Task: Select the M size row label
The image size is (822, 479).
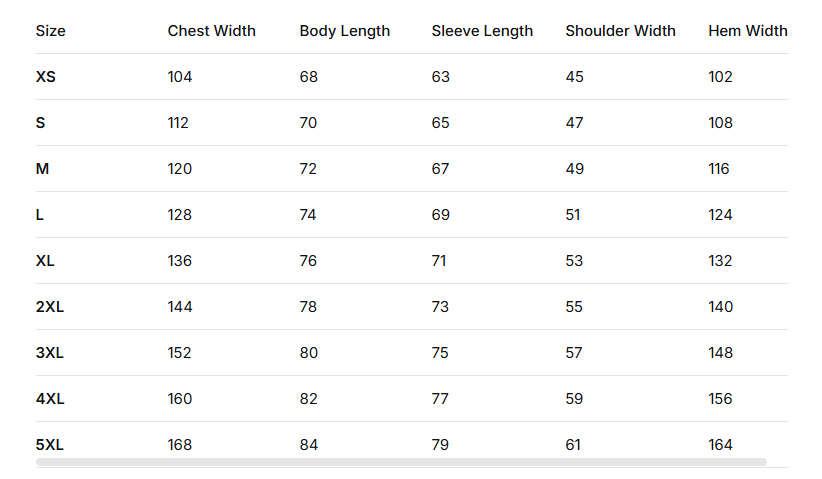Action: (42, 169)
